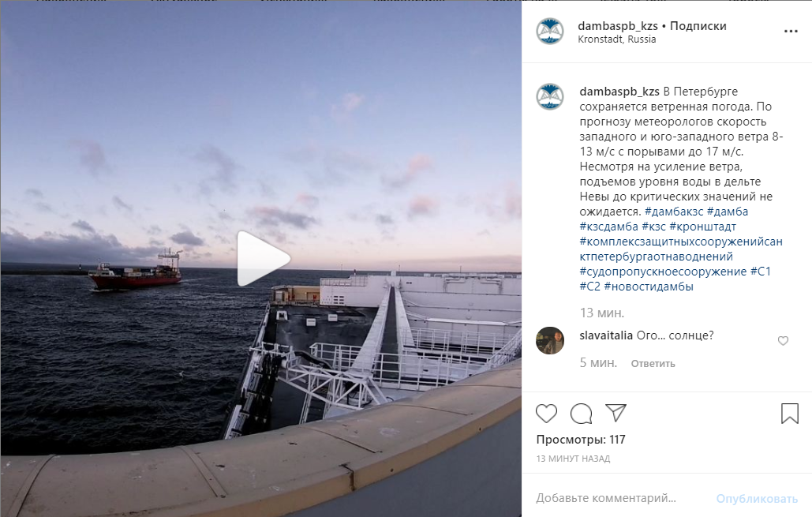The width and height of the screenshot is (812, 517).
Task: Open the comment speech bubble icon
Action: [581, 414]
